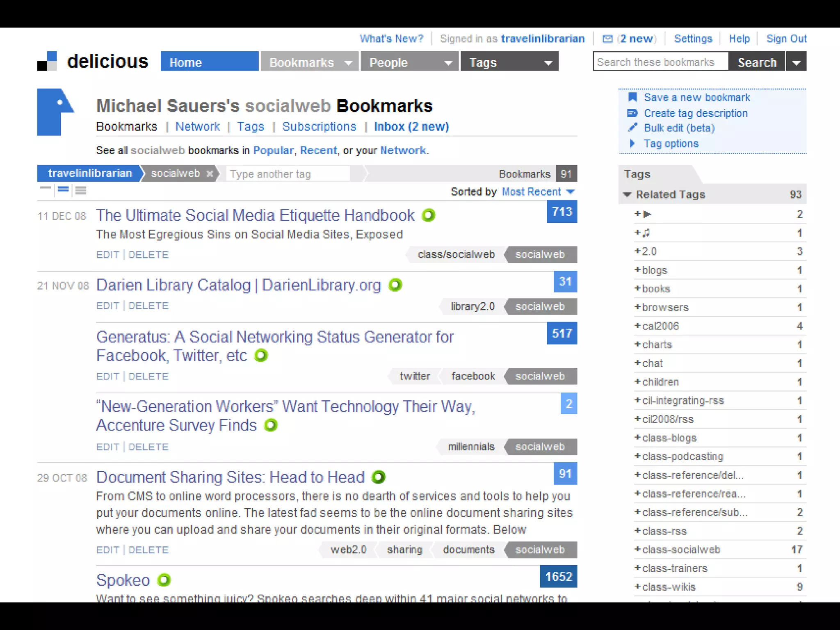Viewport: 840px width, 630px height.
Task: Click the Bulk edit pencil icon
Action: pyautogui.click(x=632, y=128)
